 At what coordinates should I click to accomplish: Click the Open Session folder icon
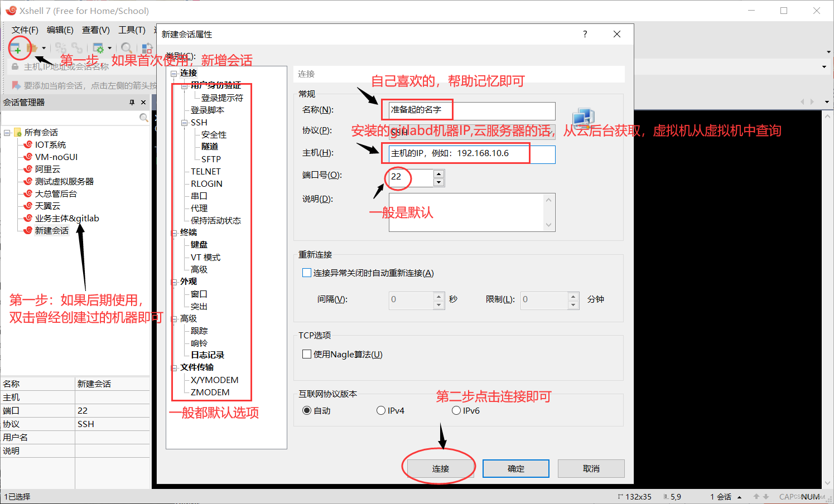[x=32, y=48]
